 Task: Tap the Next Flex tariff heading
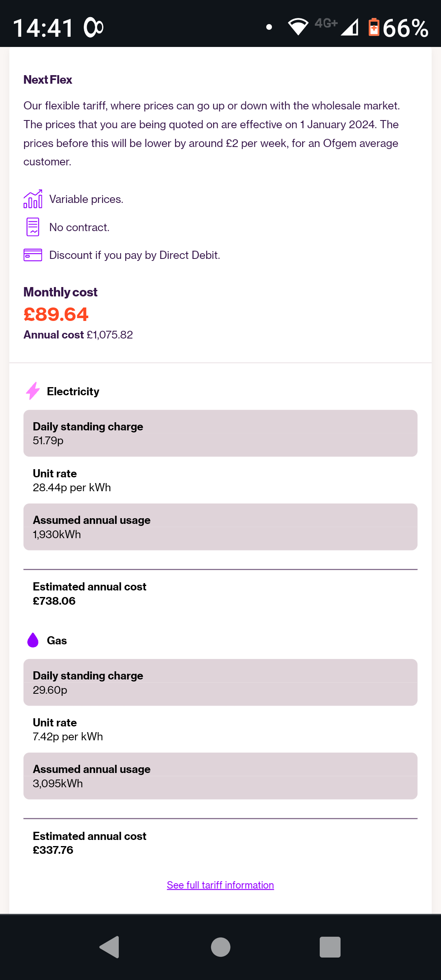click(x=48, y=80)
